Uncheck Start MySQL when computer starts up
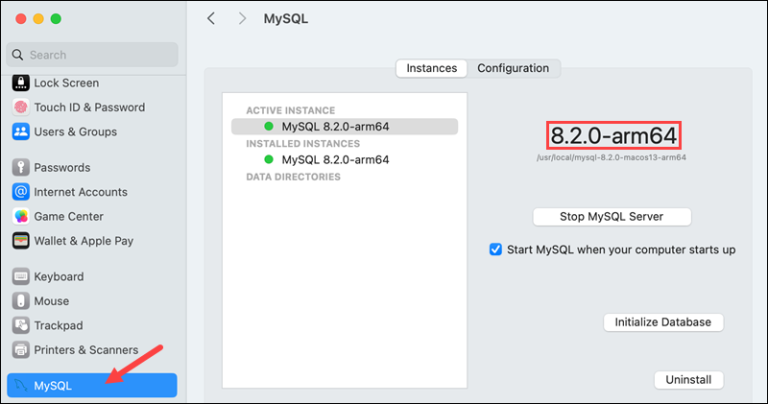Image resolution: width=768 pixels, height=404 pixels. [496, 249]
